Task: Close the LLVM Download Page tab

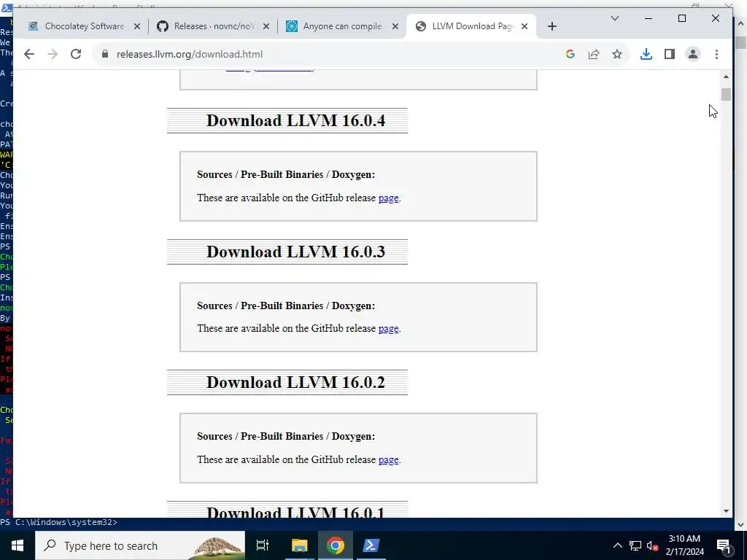Action: (x=524, y=26)
